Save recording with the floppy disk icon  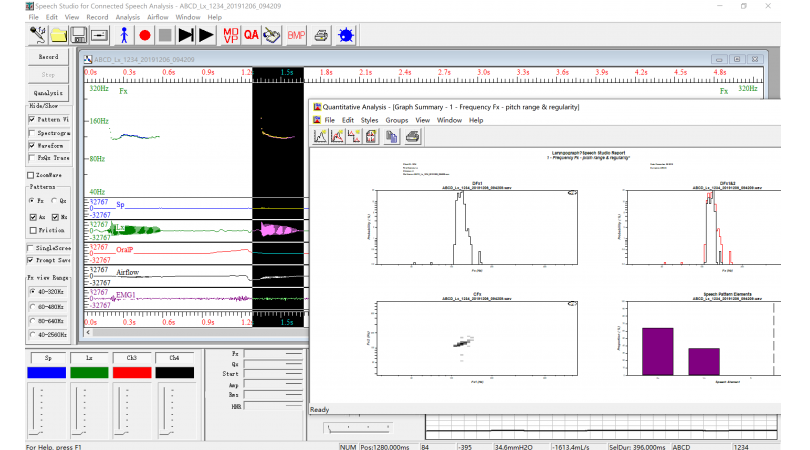point(80,35)
